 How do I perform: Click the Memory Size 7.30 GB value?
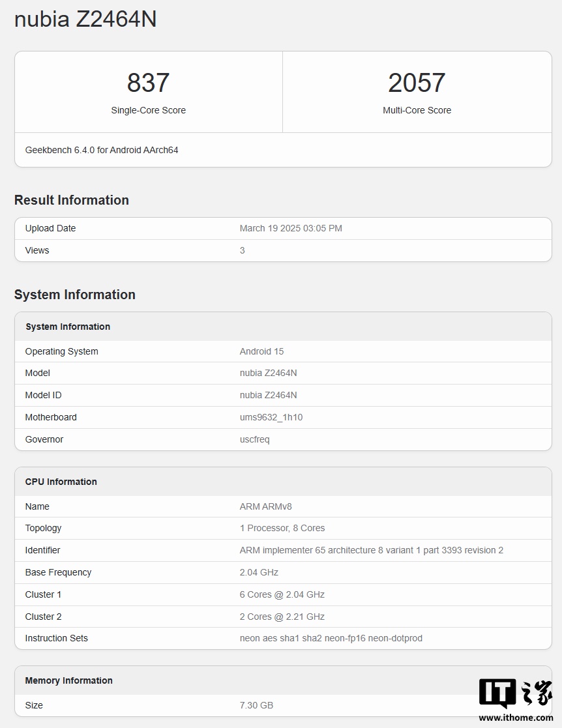pyautogui.click(x=257, y=705)
